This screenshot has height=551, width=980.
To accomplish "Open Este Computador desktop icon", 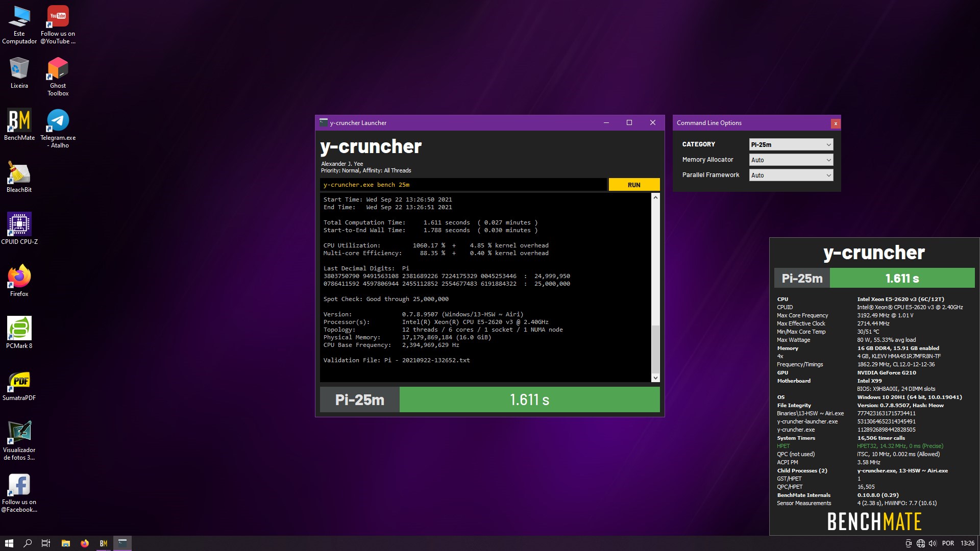I will coord(19,24).
